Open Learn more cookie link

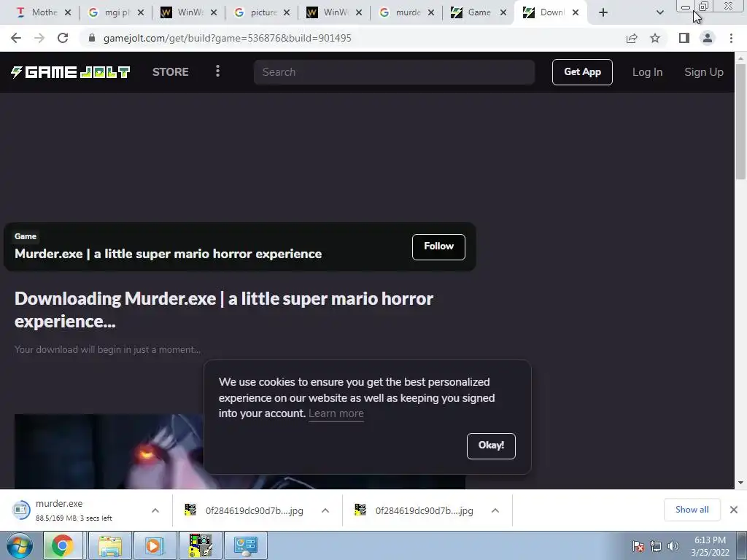point(336,413)
